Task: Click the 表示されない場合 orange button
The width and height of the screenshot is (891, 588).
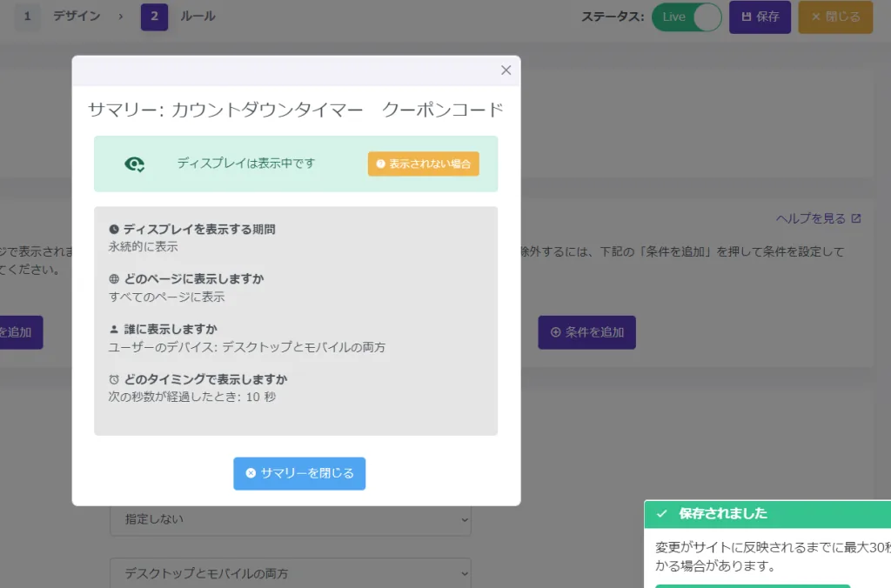Action: pos(424,164)
